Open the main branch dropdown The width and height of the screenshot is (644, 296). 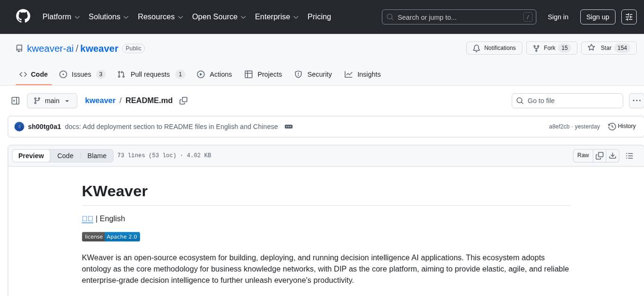coord(52,101)
